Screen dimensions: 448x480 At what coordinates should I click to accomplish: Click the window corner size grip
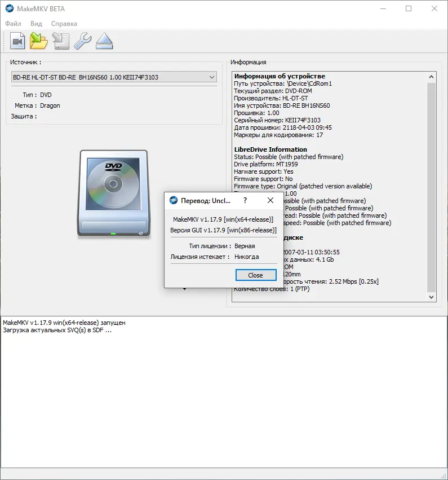click(445, 477)
